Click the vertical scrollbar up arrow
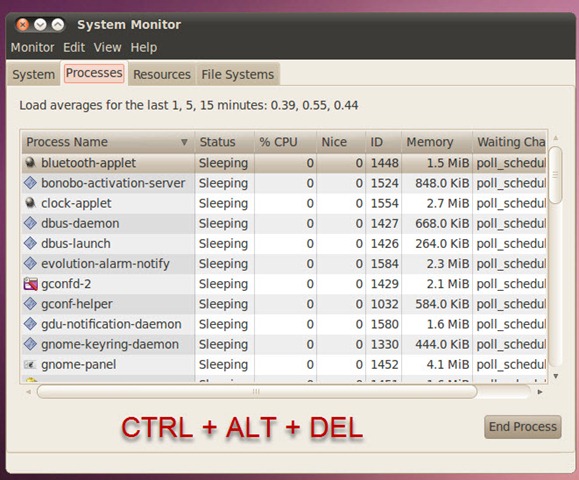Screen dimensions: 579x480 point(555,138)
